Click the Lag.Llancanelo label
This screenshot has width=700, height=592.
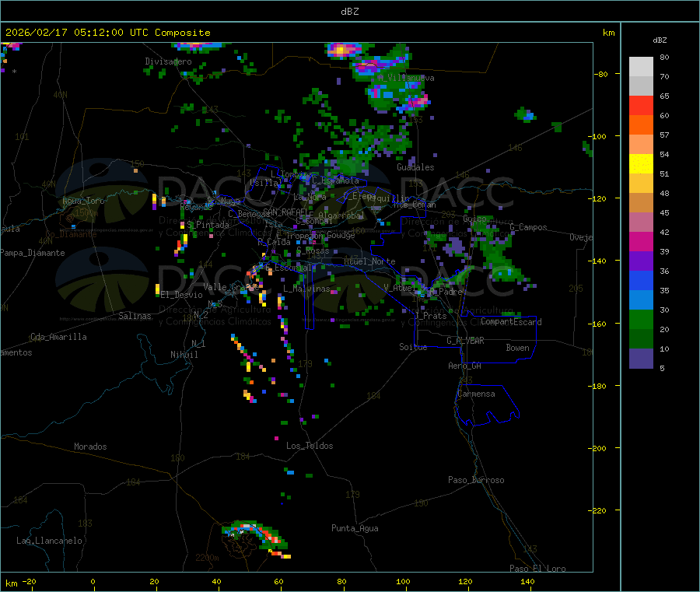coord(50,541)
